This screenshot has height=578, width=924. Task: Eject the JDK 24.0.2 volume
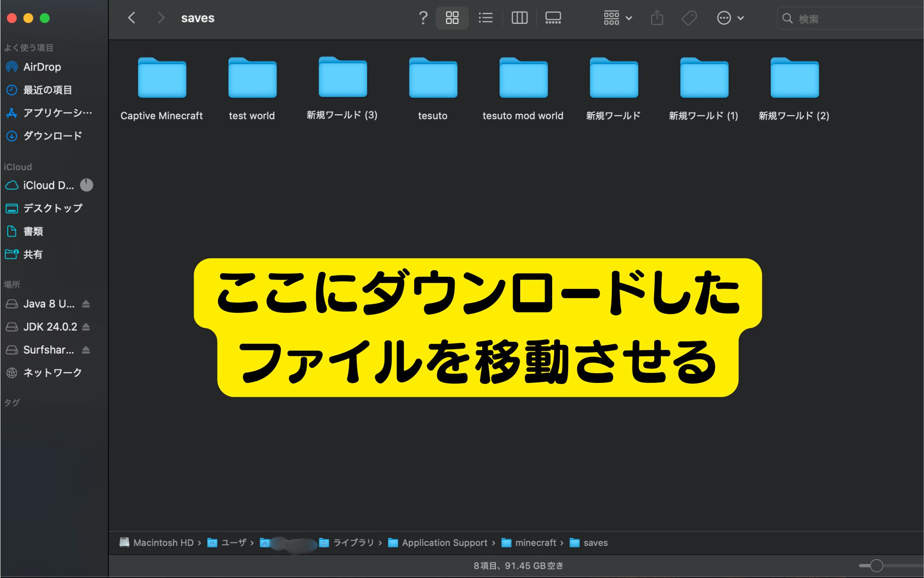[86, 327]
